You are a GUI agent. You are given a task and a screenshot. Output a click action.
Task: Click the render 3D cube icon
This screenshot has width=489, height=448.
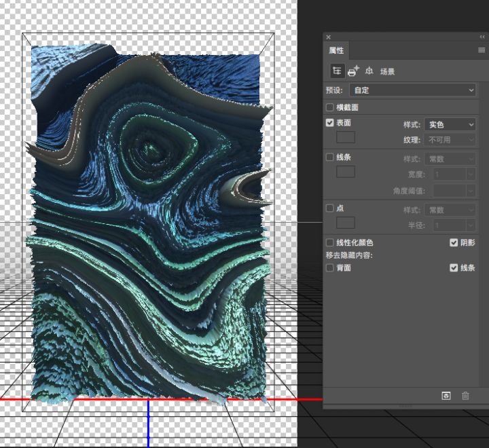click(x=446, y=396)
